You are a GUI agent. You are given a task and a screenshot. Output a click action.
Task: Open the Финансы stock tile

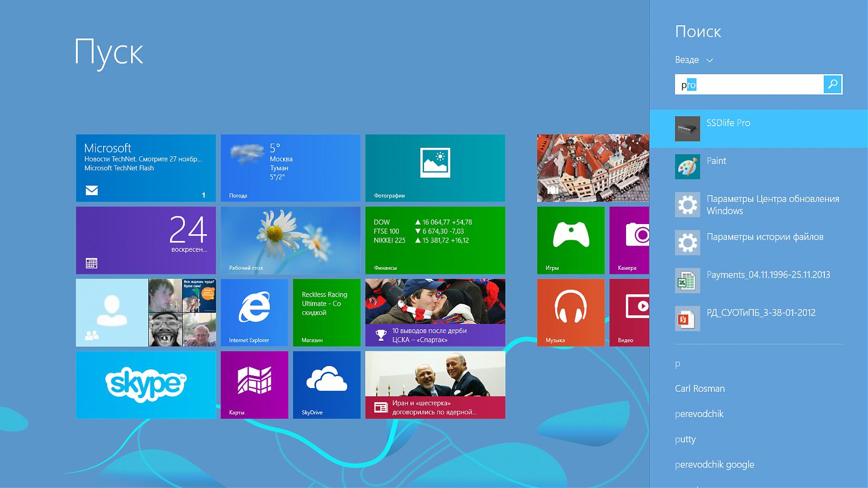click(x=435, y=240)
